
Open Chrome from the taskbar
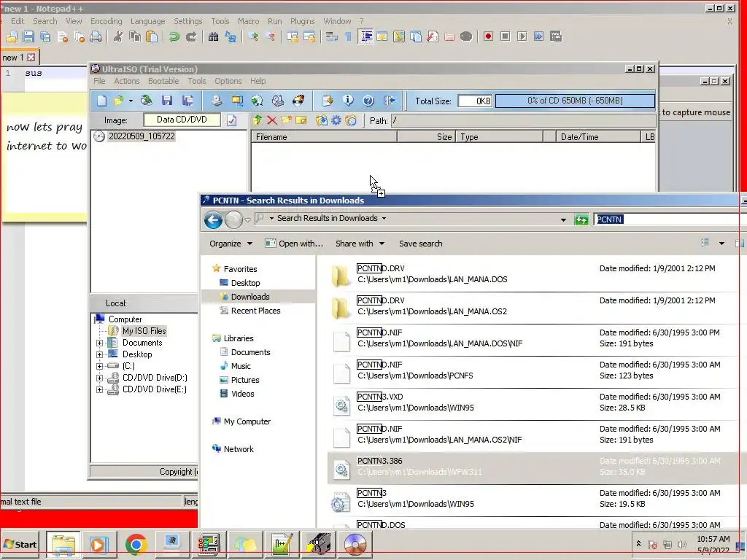(136, 544)
